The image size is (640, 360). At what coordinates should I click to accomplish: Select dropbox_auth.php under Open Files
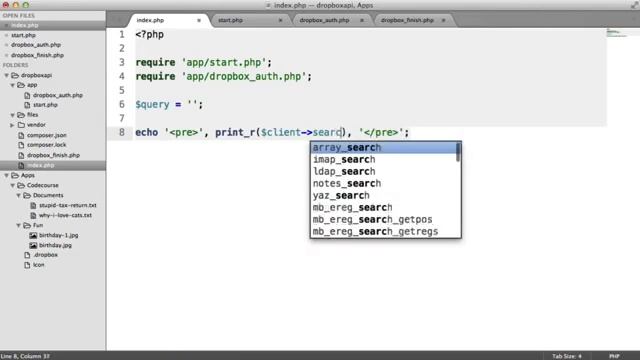[36, 45]
